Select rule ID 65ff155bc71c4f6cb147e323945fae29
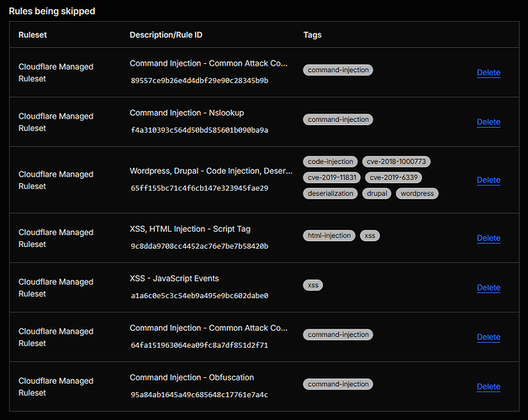The image size is (528, 420). 199,188
